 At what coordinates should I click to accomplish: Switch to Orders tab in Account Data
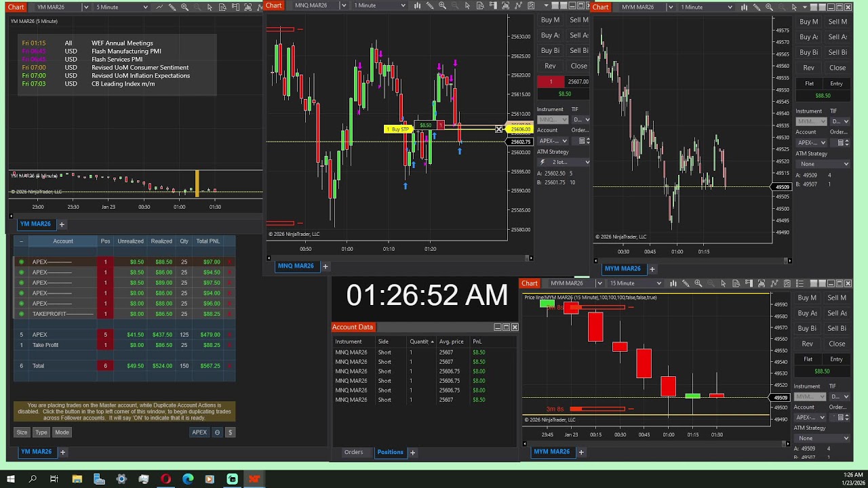coord(353,452)
